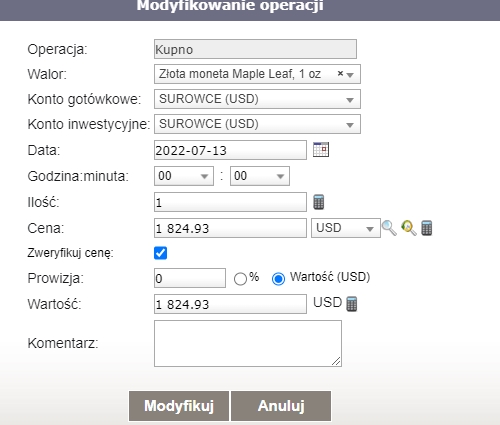Click into the Komentarz text area
500x425 pixels.
click(248, 343)
